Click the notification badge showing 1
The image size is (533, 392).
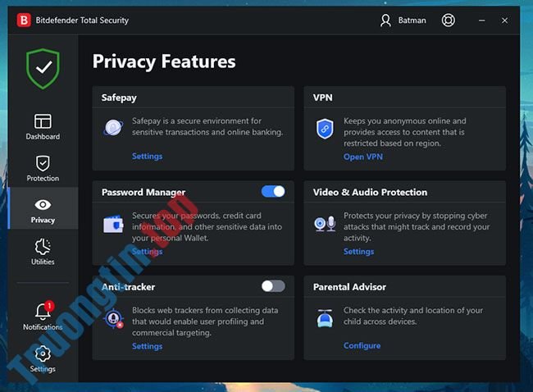coord(49,306)
